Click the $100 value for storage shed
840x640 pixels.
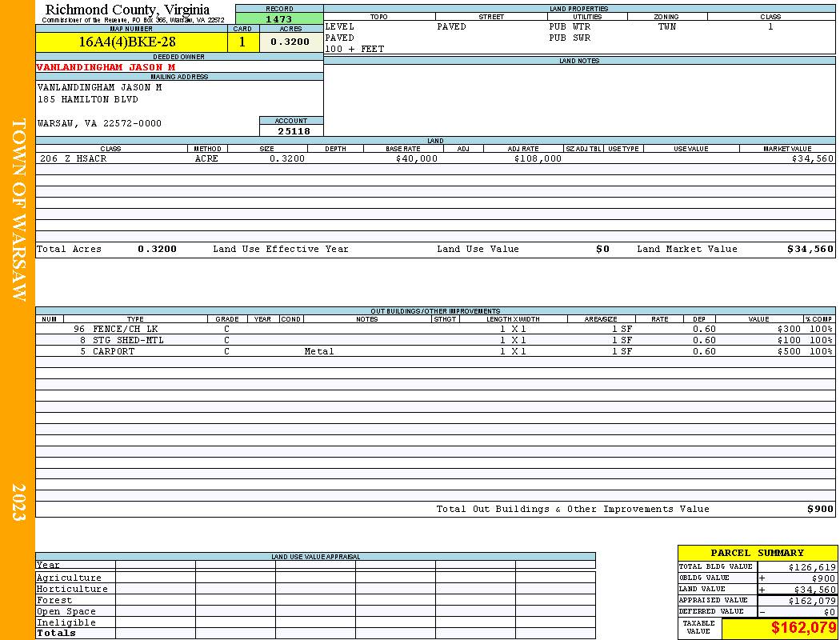coord(789,340)
